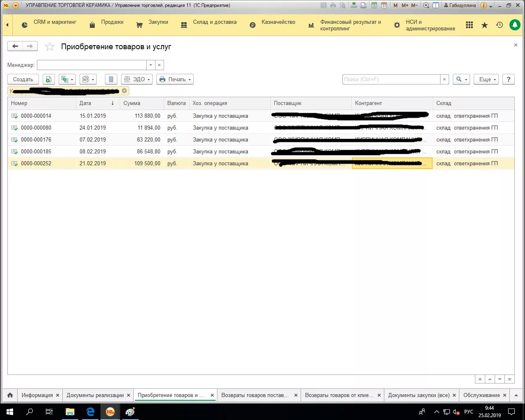Open the History clock icon
Screen dimensions: 525x420
500,25
